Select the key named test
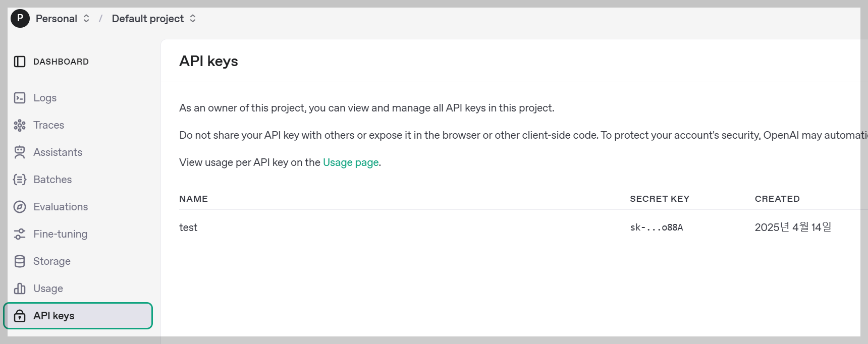 click(188, 227)
